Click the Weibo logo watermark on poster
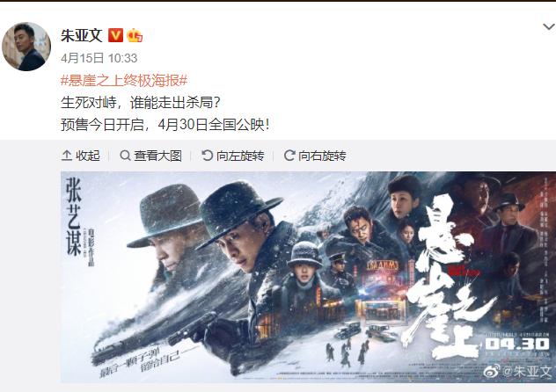This screenshot has height=392, width=556. [492, 371]
